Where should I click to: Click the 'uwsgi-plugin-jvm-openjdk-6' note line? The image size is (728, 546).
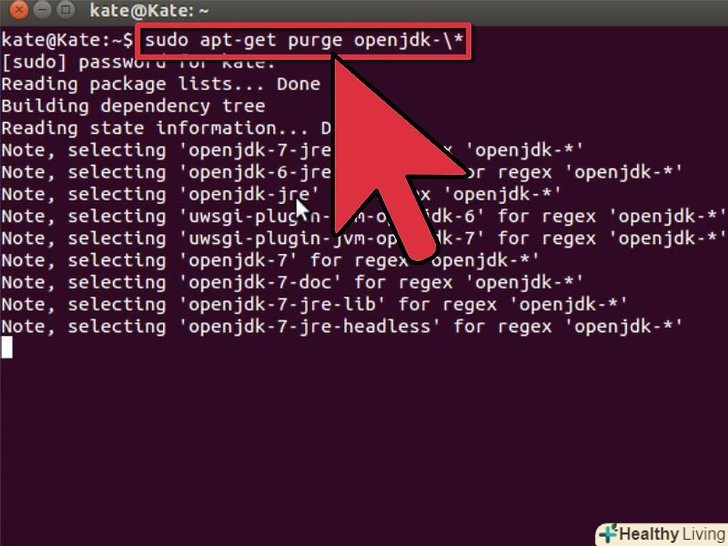point(363,217)
